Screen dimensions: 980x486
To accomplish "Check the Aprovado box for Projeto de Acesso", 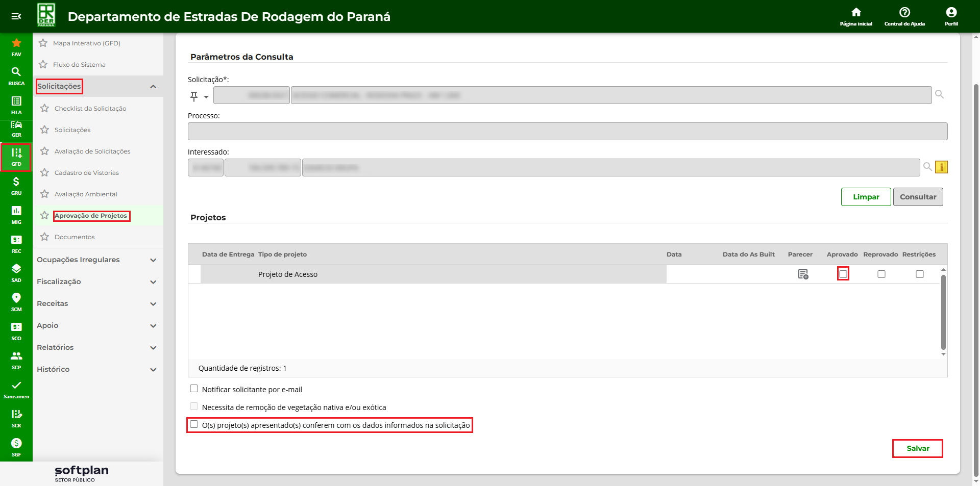I will (x=843, y=274).
